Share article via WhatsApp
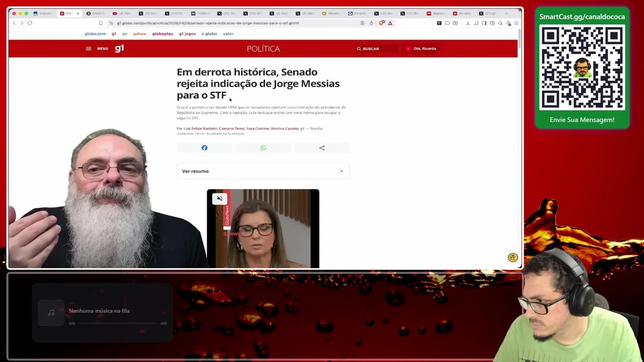 (x=263, y=148)
